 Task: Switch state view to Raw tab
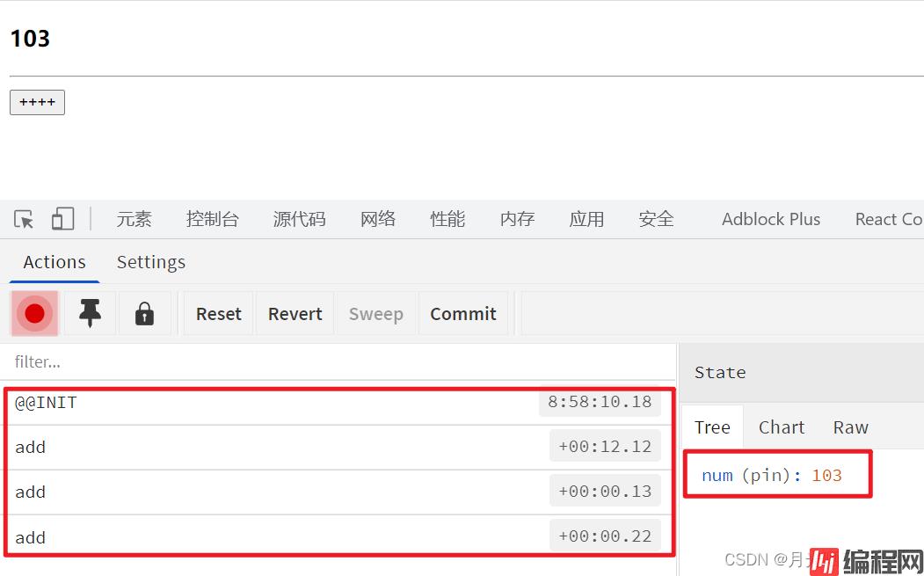[x=850, y=427]
